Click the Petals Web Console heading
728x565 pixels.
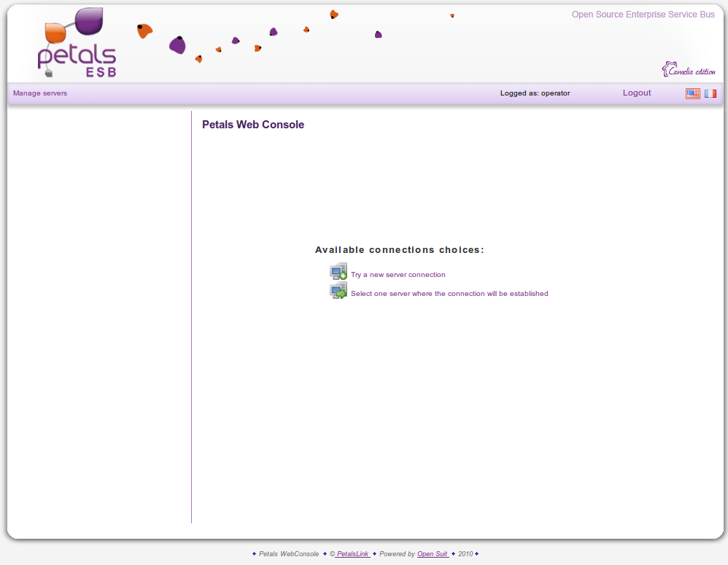[x=253, y=125]
